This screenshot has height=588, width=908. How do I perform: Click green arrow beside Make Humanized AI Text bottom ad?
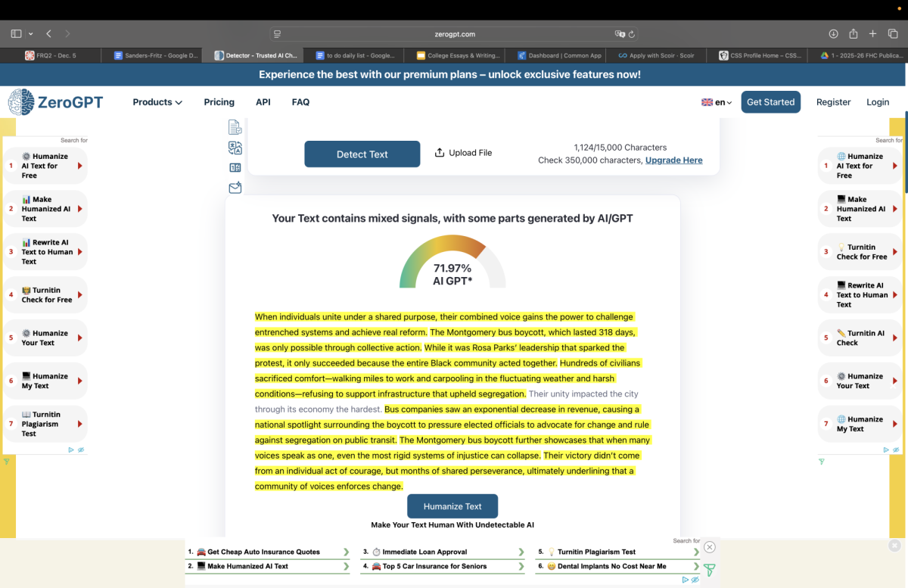point(346,566)
